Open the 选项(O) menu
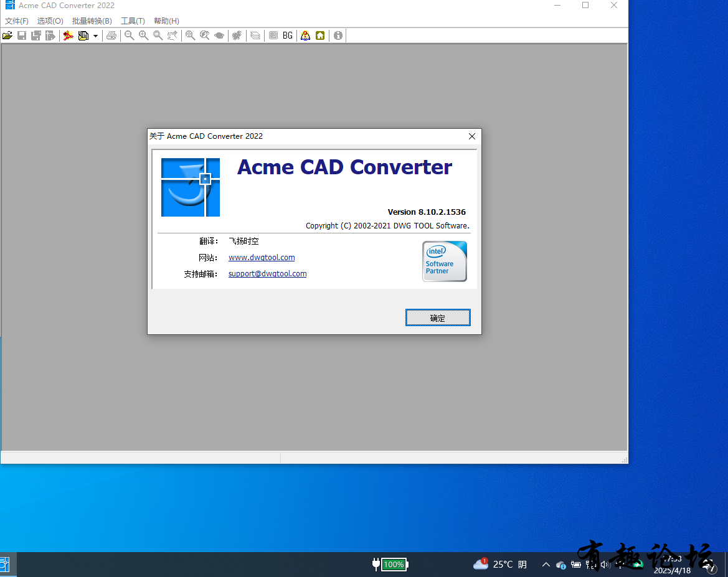 [50, 21]
